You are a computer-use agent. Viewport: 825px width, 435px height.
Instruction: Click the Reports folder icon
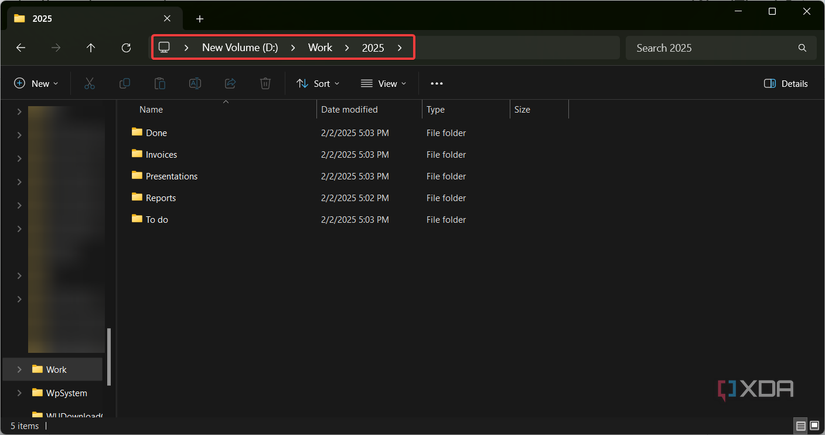pos(137,197)
